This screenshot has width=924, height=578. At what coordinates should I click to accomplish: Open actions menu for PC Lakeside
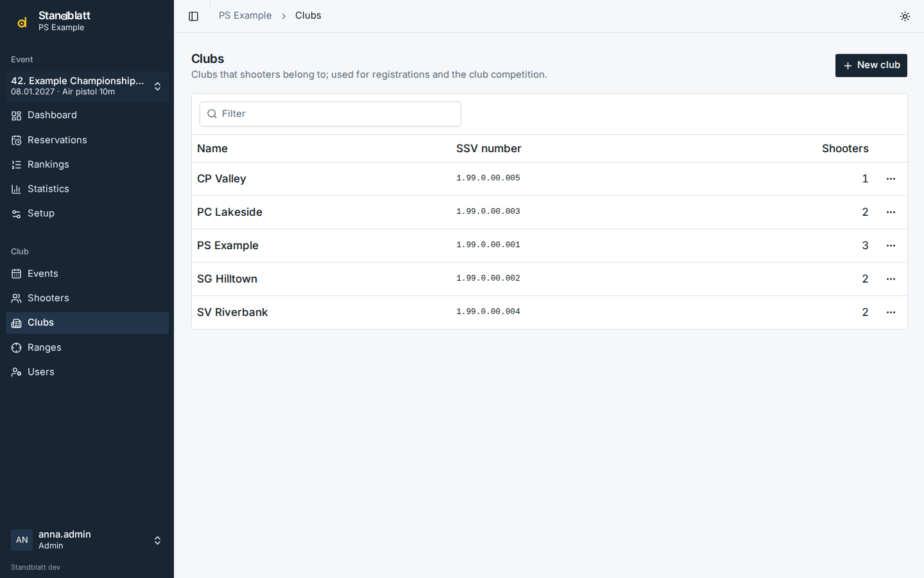[891, 213]
